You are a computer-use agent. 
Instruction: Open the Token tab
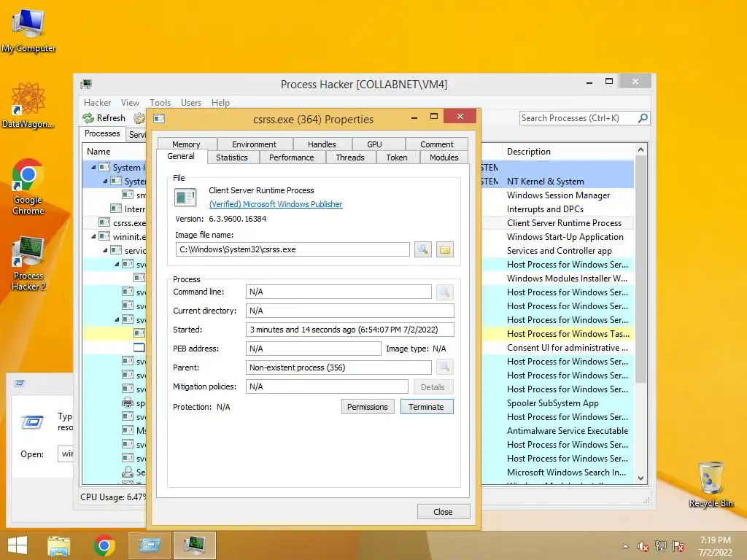397,157
